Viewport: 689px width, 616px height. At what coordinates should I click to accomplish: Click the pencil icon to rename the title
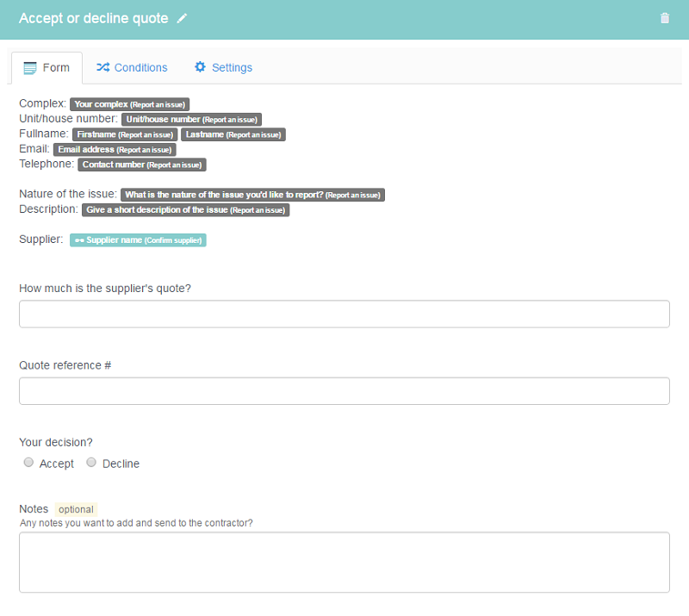click(182, 18)
